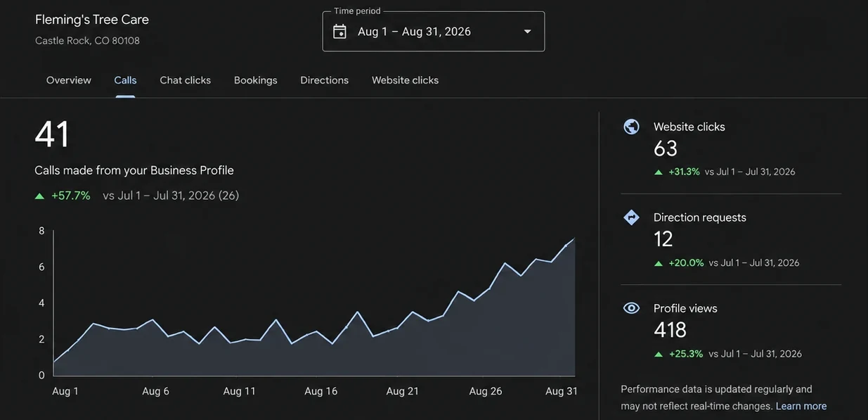Image resolution: width=868 pixels, height=420 pixels.
Task: Click the globe icon beside Website clicks
Action: (631, 127)
